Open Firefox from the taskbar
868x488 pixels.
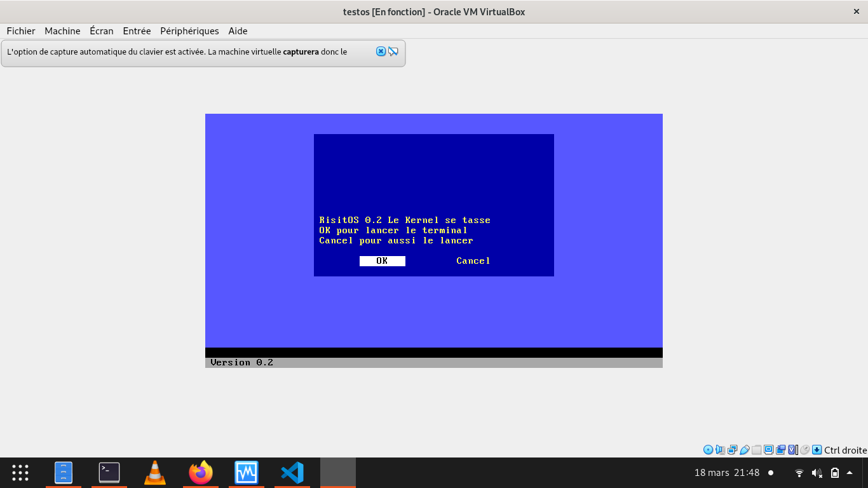pos(200,472)
